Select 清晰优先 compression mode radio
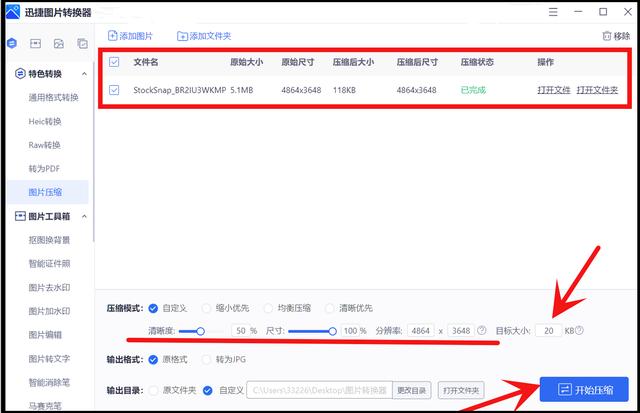Screen dimensions: 640x413 329,309
